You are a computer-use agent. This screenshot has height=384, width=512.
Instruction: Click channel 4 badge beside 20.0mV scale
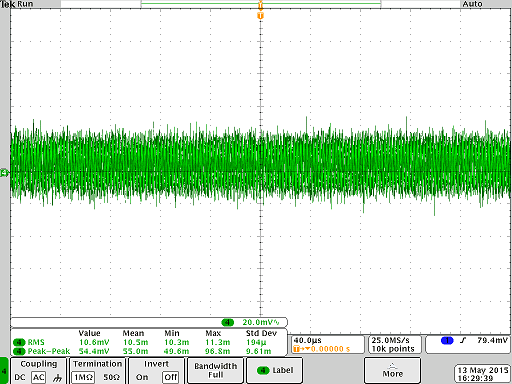(228, 322)
